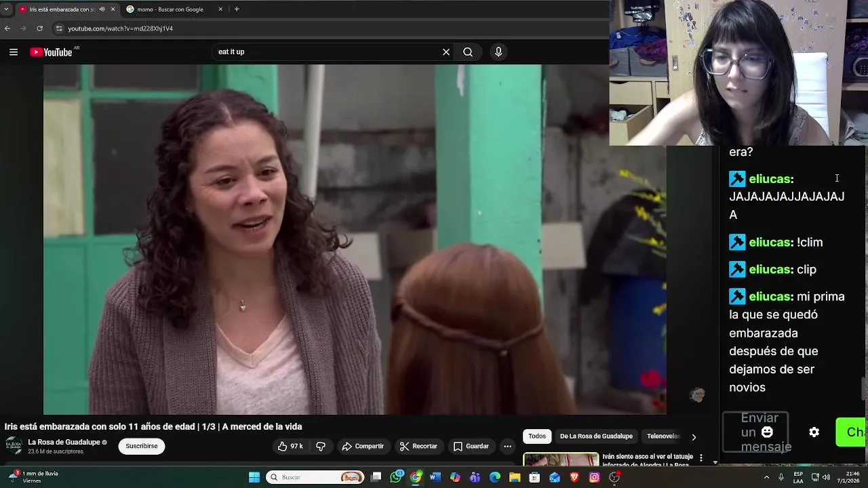Subscribe with the Suscribirse button
Image resolution: width=868 pixels, height=488 pixels.
[x=142, y=446]
